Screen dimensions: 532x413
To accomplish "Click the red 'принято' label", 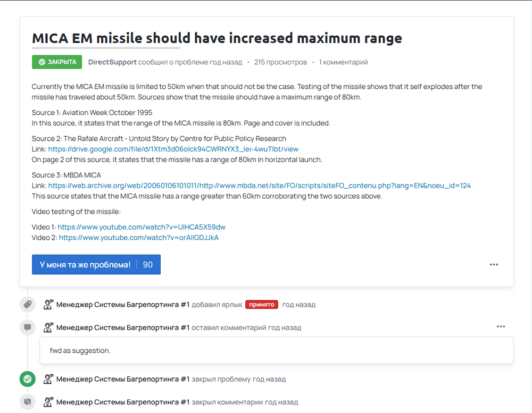I will pos(262,305).
